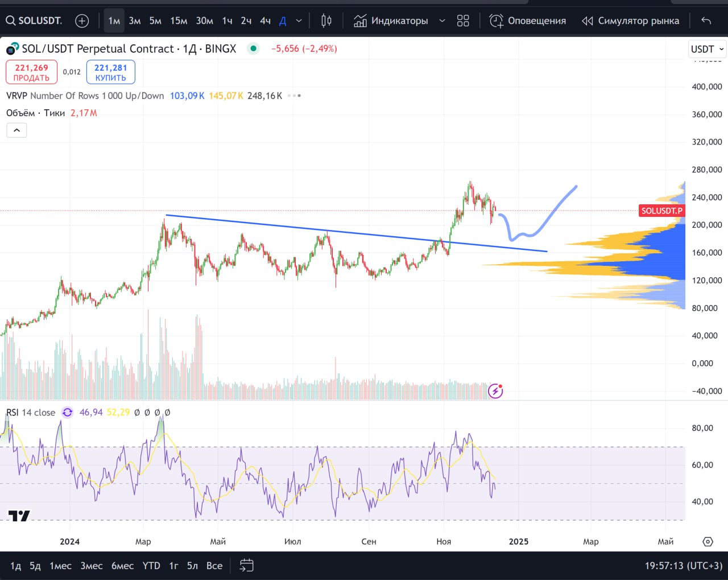Collapse the indicator legend with chevron
This screenshot has width=728, height=580.
point(16,130)
